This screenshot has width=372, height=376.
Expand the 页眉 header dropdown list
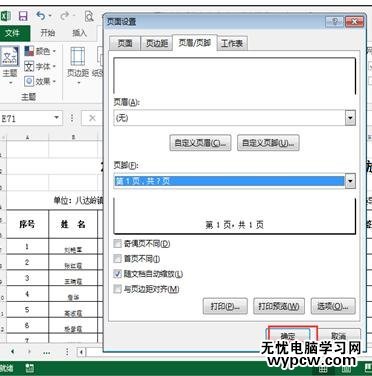350,118
